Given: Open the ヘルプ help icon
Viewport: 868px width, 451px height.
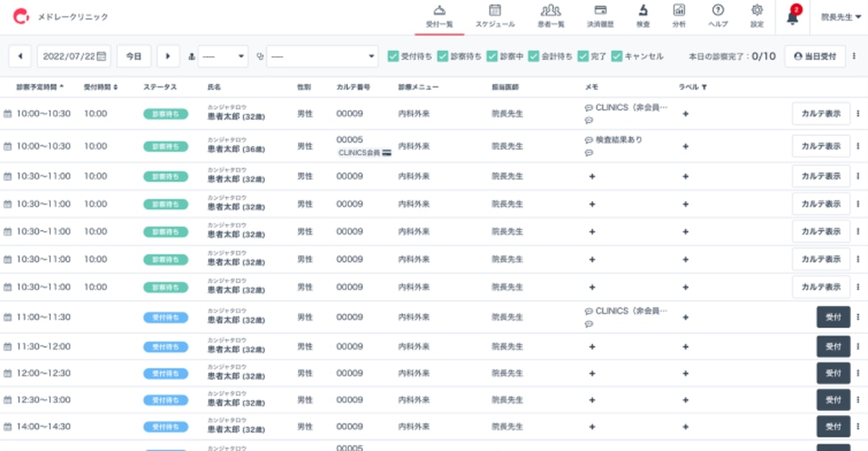Looking at the screenshot, I should [x=718, y=15].
